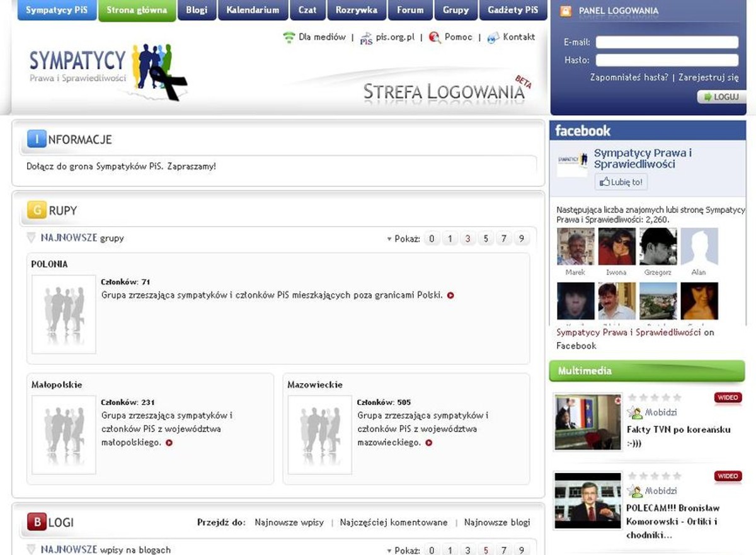Click red arrow after Małopolskie group description
This screenshot has width=756, height=555.
(169, 443)
